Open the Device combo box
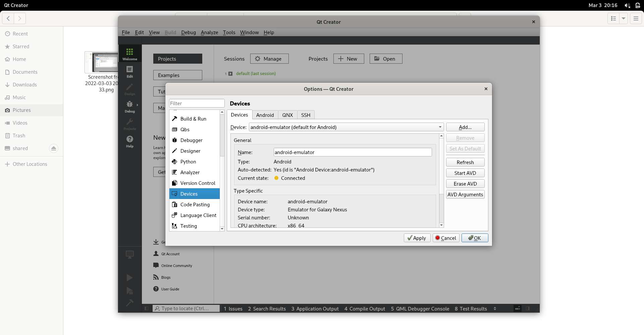The height and width of the screenshot is (335, 644). [346, 127]
